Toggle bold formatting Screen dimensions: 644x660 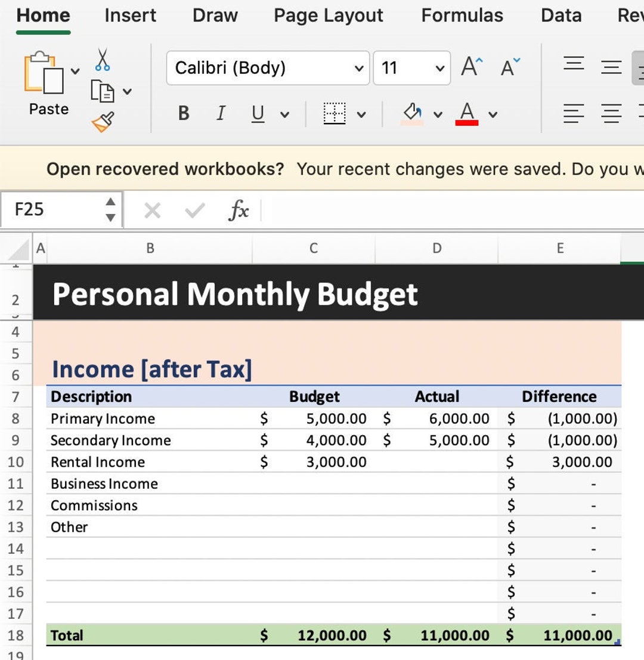184,113
